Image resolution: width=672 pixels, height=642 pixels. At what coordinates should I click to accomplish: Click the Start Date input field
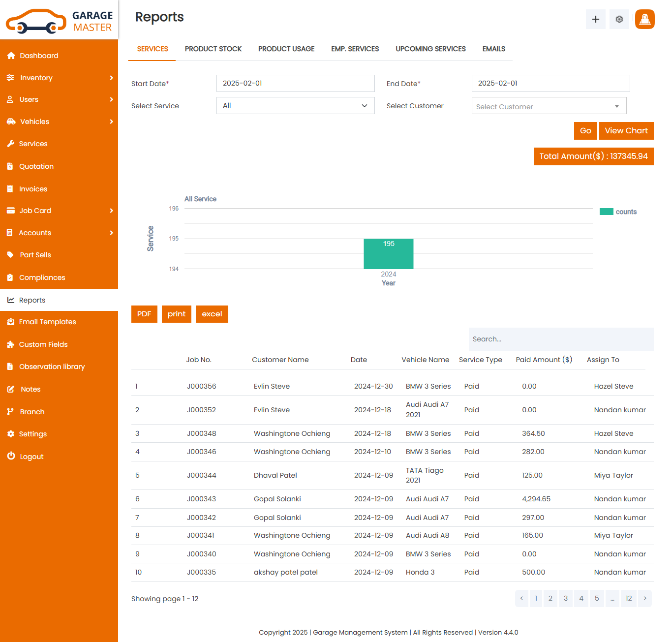pyautogui.click(x=295, y=84)
